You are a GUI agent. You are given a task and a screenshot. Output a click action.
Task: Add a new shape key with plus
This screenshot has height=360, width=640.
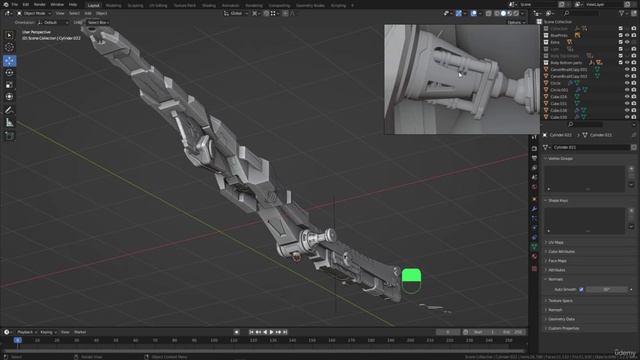(631, 211)
